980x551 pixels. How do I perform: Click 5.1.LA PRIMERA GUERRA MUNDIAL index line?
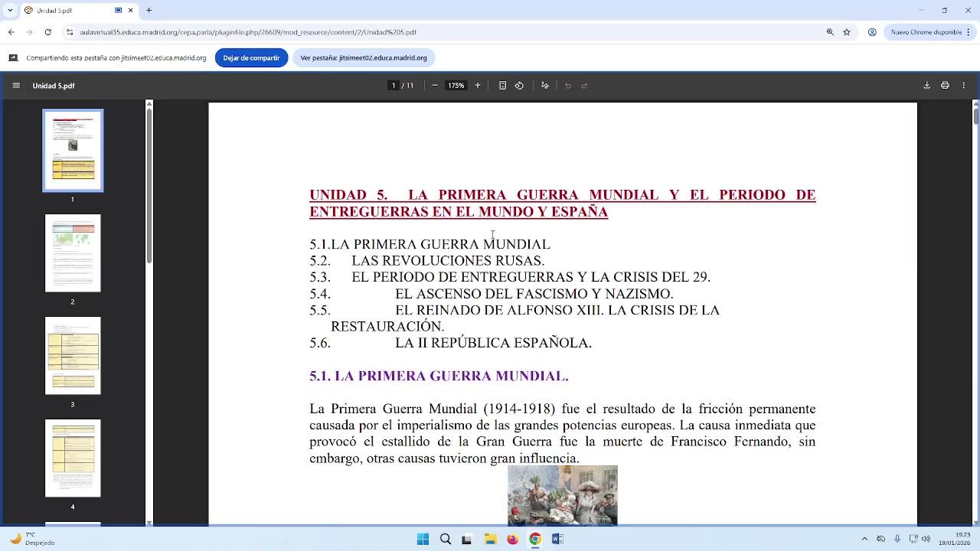430,244
